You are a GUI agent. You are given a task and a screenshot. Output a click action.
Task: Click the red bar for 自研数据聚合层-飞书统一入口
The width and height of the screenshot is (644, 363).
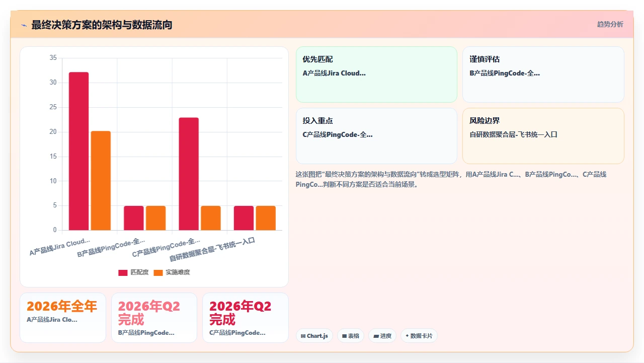click(244, 218)
